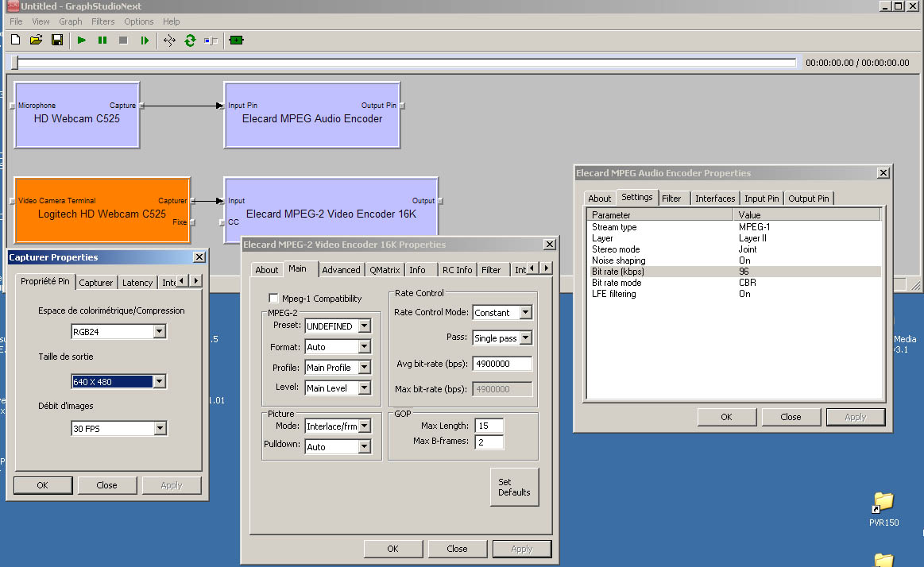Open the Picture Mode dropdown
The width and height of the screenshot is (924, 567).
pos(365,426)
